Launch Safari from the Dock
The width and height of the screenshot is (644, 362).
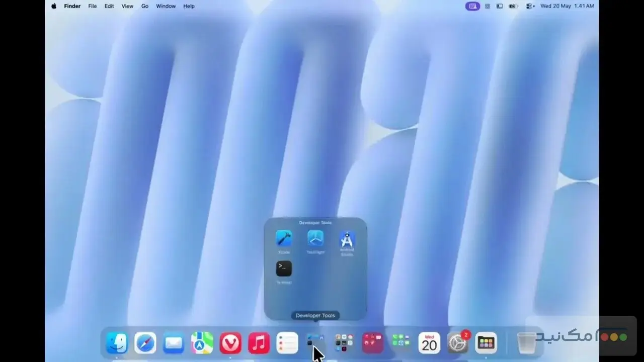click(145, 343)
